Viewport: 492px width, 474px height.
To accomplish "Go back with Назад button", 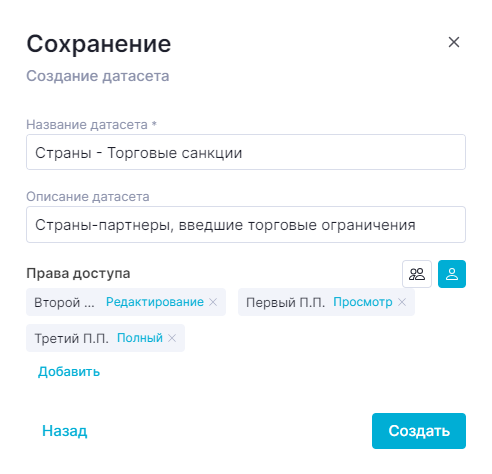I will coord(65,431).
